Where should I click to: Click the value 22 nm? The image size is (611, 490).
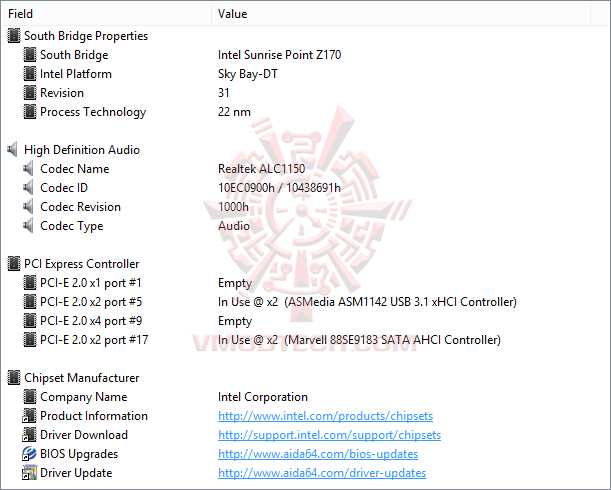[x=234, y=112]
